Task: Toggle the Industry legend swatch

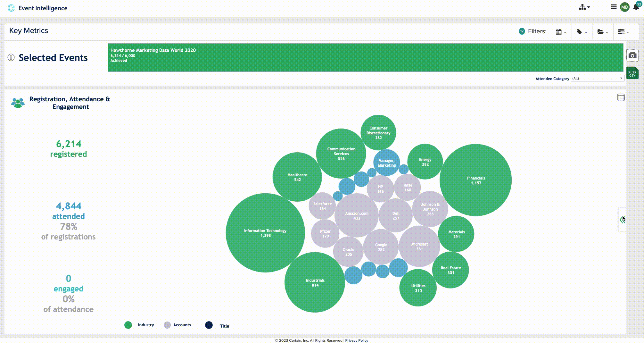Action: (x=128, y=325)
